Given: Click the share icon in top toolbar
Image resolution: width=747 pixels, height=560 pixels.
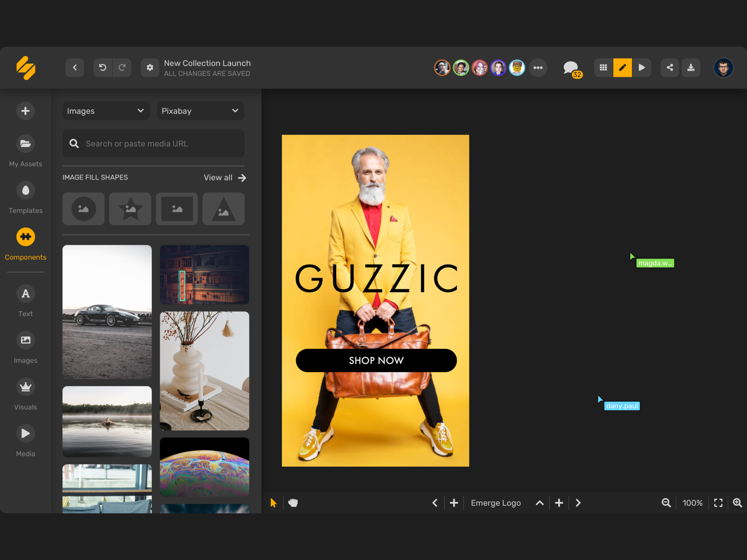Looking at the screenshot, I should (x=670, y=67).
